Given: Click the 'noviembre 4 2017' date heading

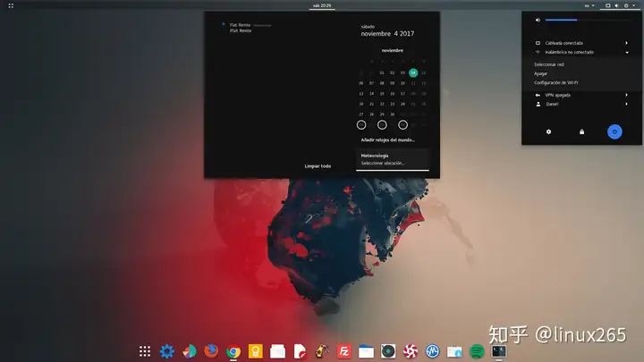Looking at the screenshot, I should click(x=387, y=34).
